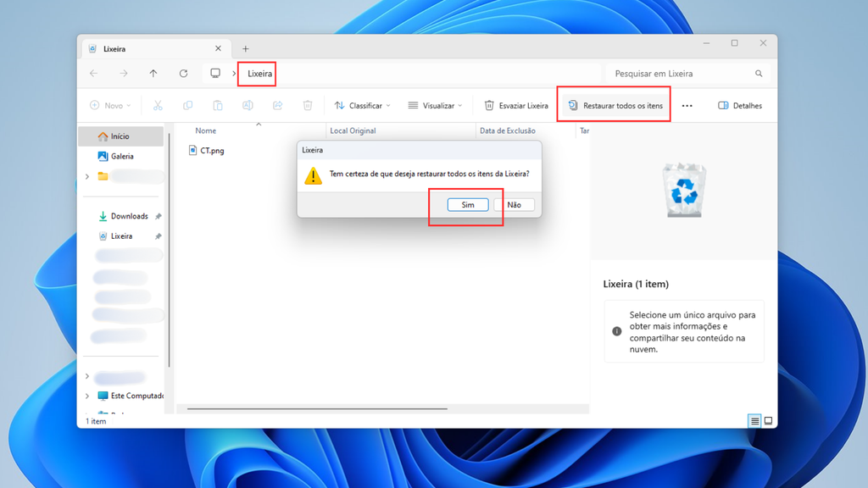Click Restaurar todos os itens
The image size is (868, 488).
(x=615, y=105)
